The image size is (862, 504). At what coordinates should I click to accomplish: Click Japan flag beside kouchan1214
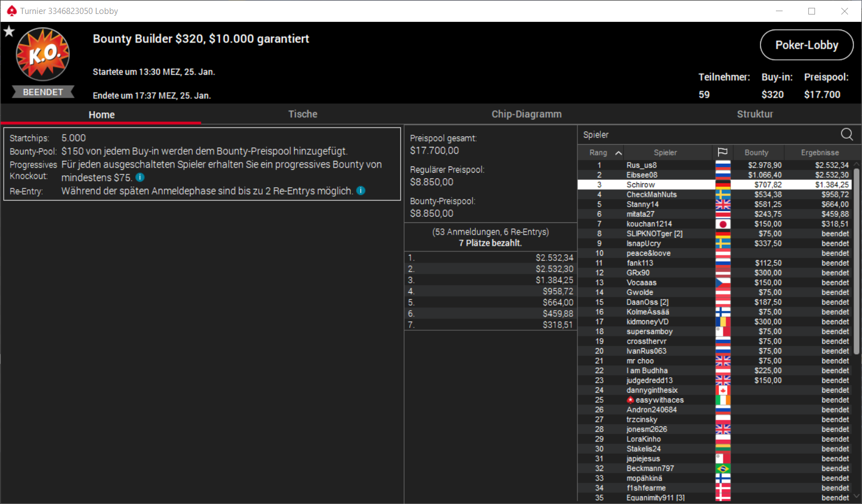(x=723, y=224)
